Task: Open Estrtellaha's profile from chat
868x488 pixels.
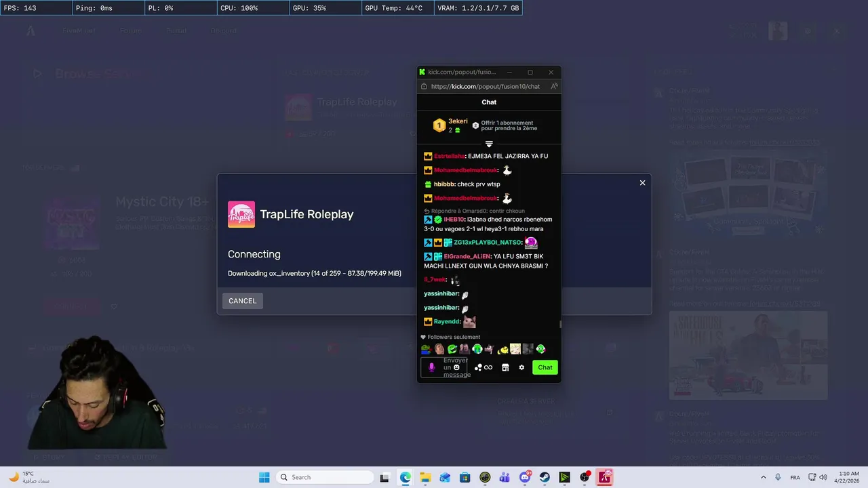Action: coord(450,156)
